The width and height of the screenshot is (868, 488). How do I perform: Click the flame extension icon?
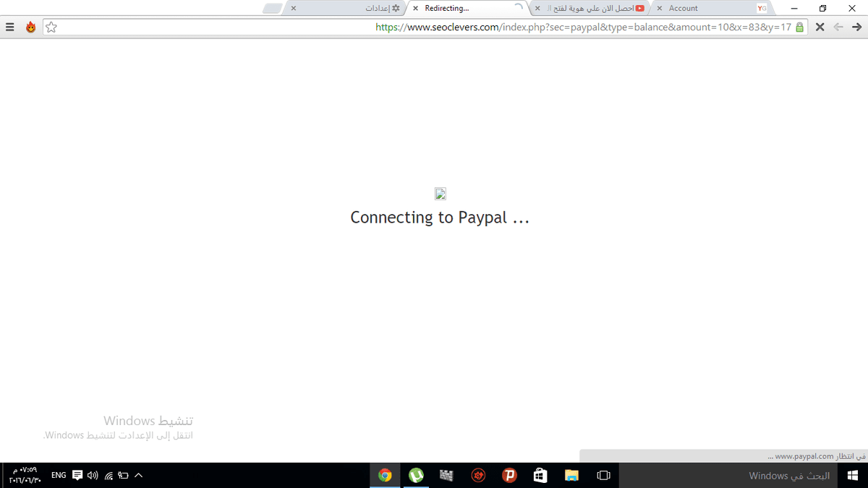point(30,27)
